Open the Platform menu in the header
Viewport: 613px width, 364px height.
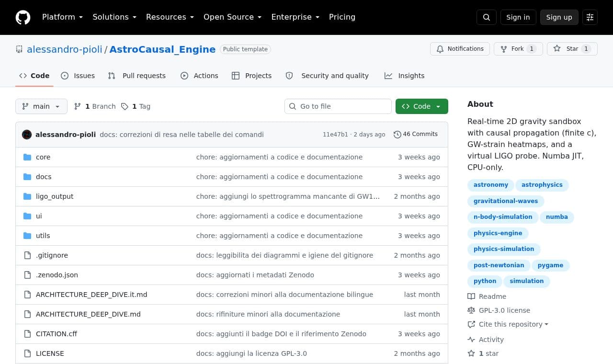(x=63, y=17)
